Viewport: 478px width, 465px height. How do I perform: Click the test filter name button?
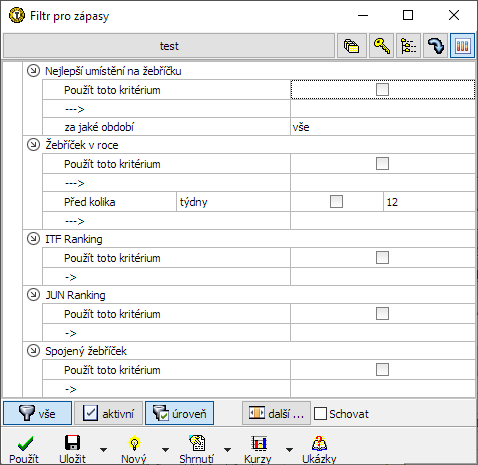click(169, 46)
